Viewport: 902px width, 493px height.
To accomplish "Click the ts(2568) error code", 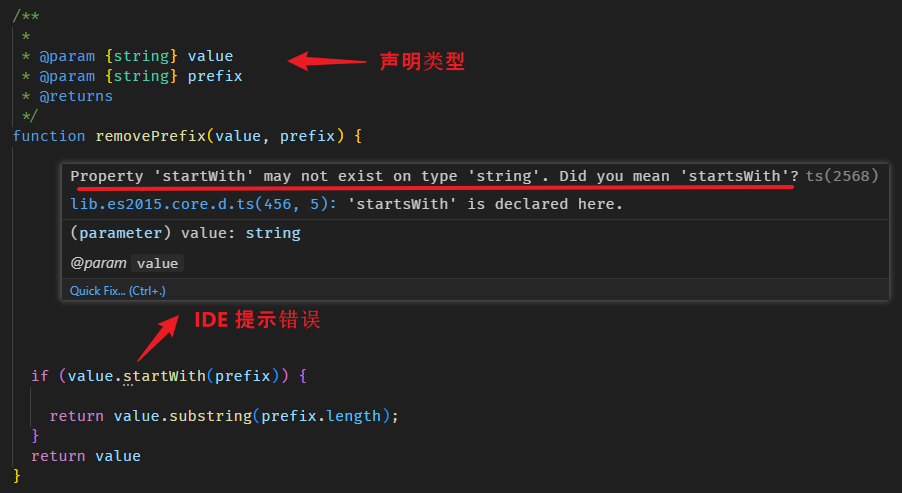I will (x=842, y=176).
